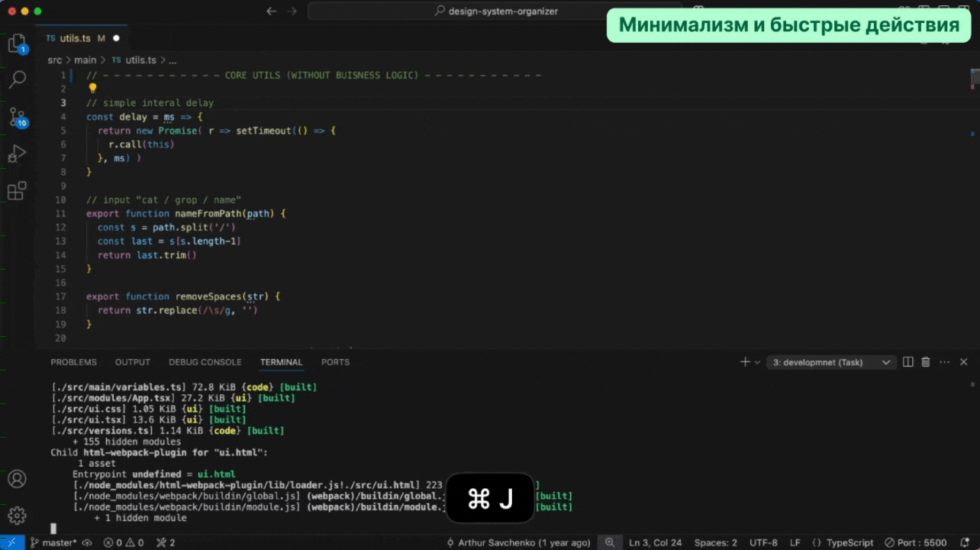
Task: Close the terminal panel with the X icon
Action: coord(963,362)
